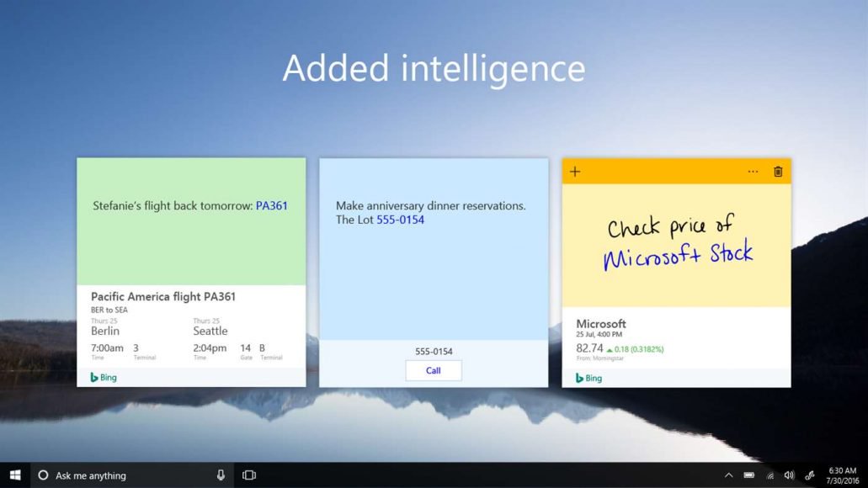Click the PA361 flight number link

pyautogui.click(x=272, y=205)
